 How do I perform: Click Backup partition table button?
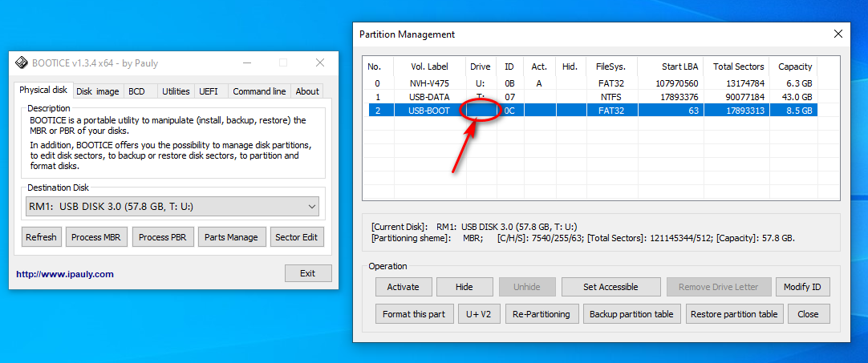(631, 314)
